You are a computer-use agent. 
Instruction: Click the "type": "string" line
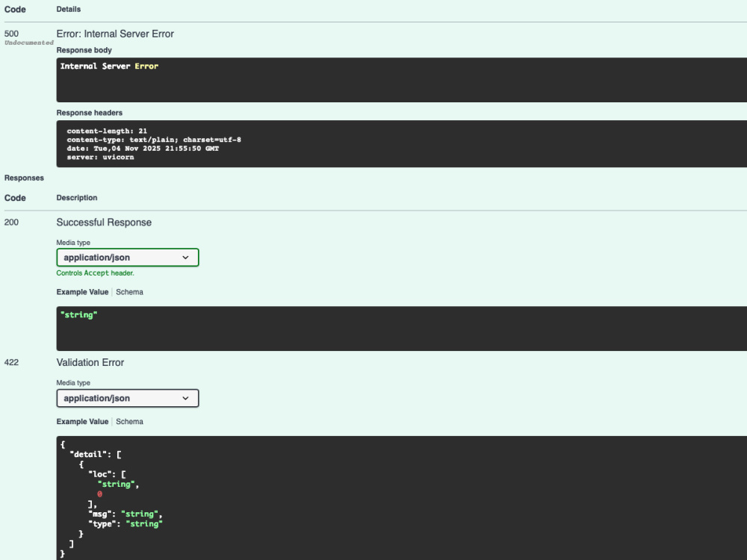point(125,524)
